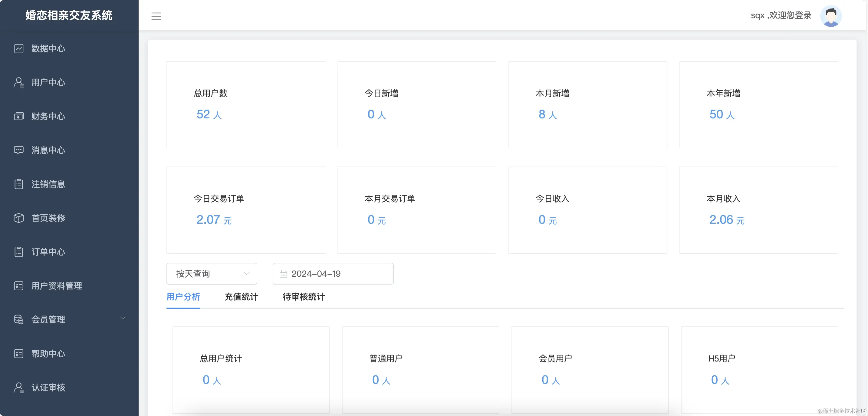Viewport: 868px width, 416px height.
Task: Click the 用户资料管理 profile icon
Action: (18, 286)
